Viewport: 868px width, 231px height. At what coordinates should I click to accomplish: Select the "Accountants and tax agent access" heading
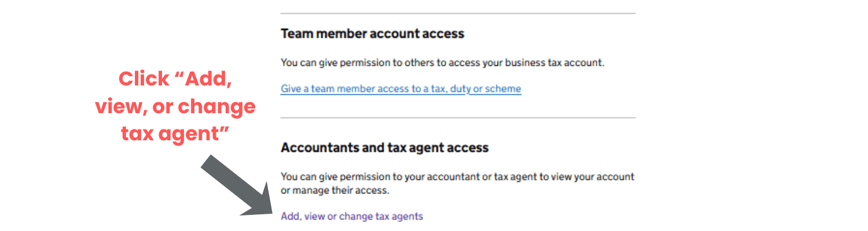[x=384, y=148]
